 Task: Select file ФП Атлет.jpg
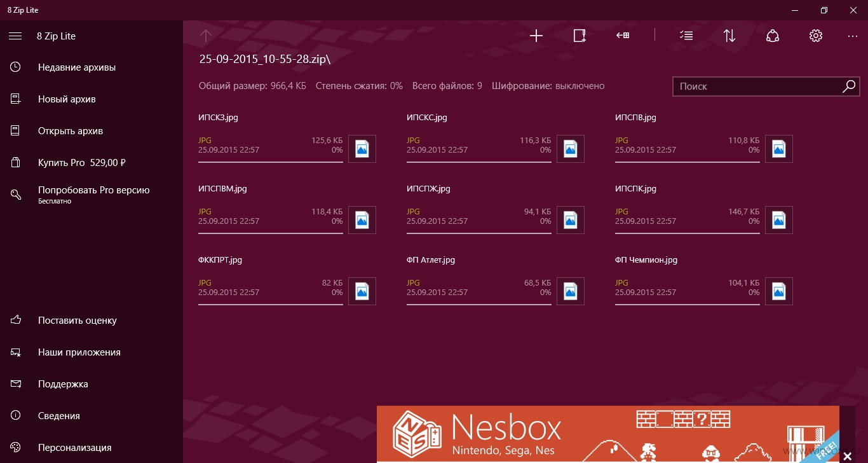(x=496, y=281)
